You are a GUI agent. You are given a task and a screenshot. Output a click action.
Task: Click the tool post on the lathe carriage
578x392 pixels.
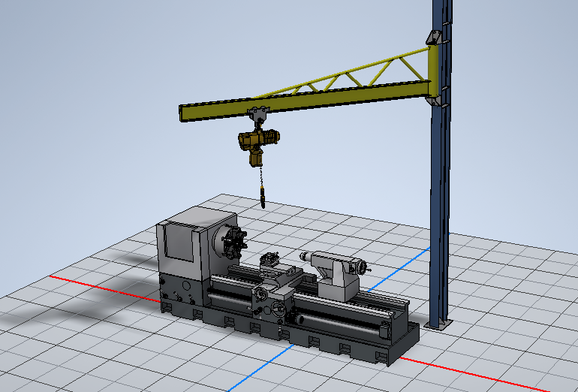tap(269, 259)
